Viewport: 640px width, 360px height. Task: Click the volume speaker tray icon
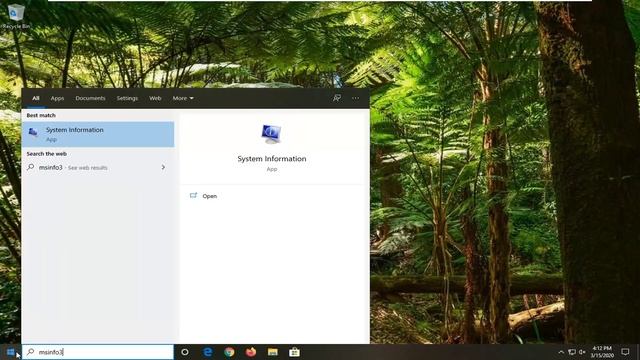582,352
